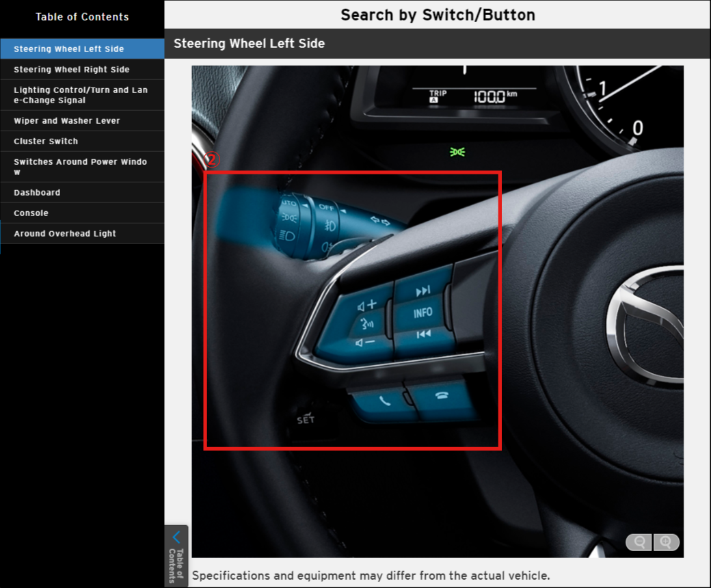Click the seek back (previous track) button

pyautogui.click(x=423, y=334)
